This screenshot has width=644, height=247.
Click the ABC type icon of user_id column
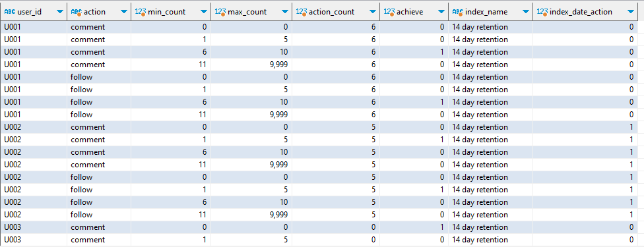point(10,12)
